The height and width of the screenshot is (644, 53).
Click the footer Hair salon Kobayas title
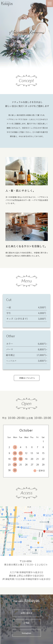click(27, 601)
